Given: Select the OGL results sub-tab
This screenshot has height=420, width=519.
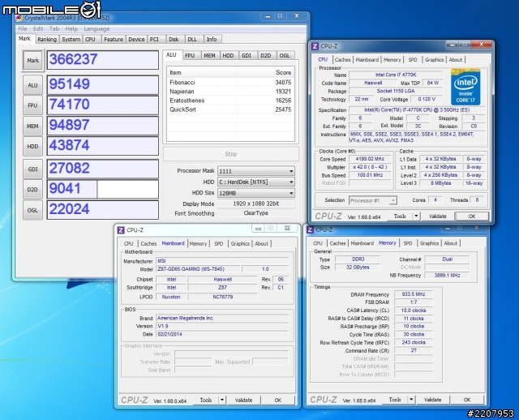Looking at the screenshot, I should (x=285, y=56).
